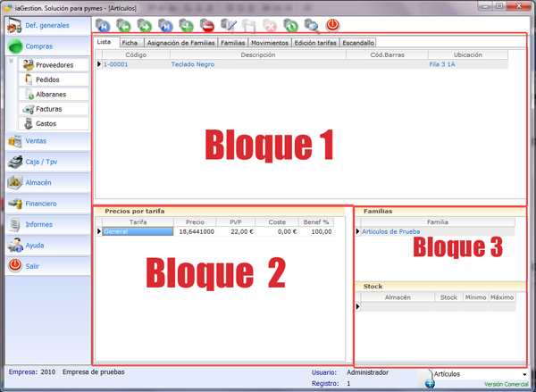Image resolution: width=536 pixels, height=392 pixels.
Task: Open Albaranes under Compras
Action: click(x=54, y=95)
